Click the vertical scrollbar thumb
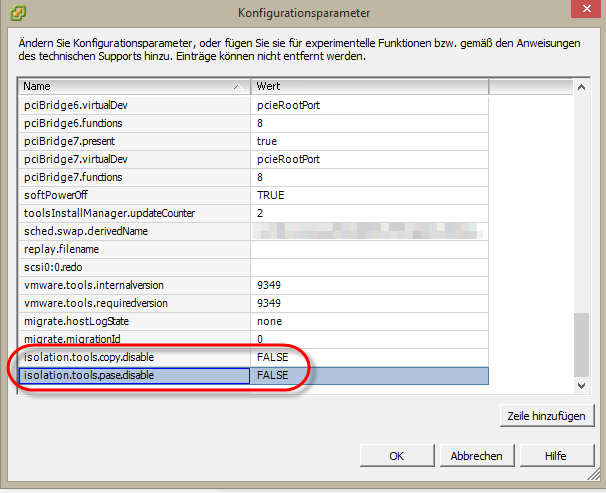 point(581,345)
